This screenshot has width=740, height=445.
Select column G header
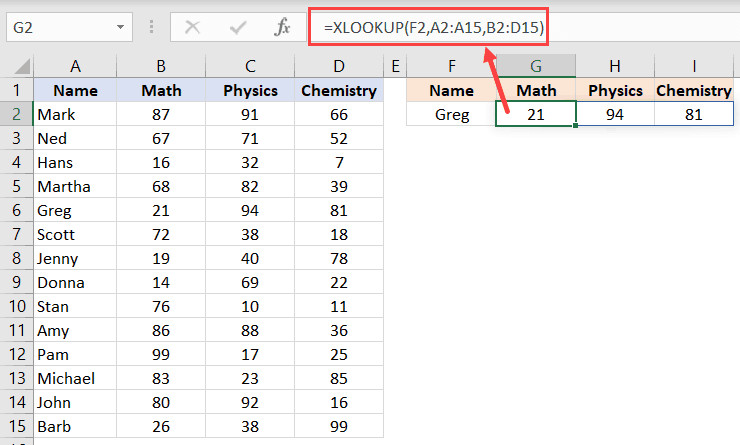tap(536, 66)
